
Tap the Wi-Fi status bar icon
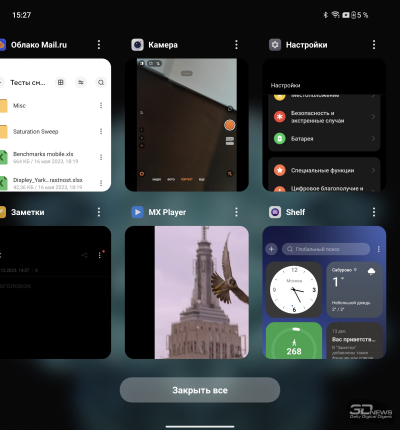tap(335, 15)
